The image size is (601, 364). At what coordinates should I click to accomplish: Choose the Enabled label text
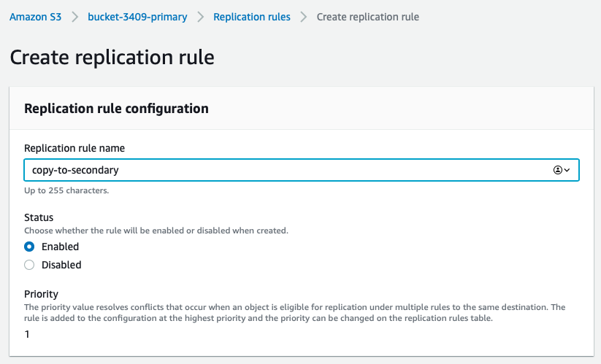click(x=60, y=247)
